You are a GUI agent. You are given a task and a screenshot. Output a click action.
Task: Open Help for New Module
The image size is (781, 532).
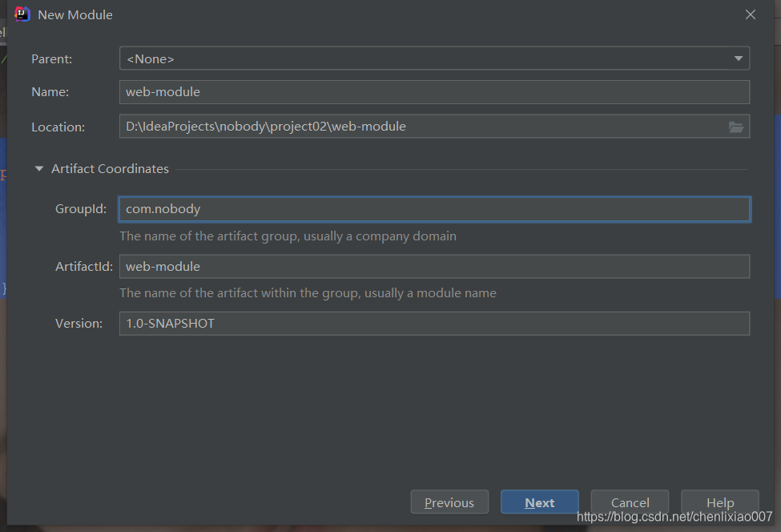click(720, 502)
